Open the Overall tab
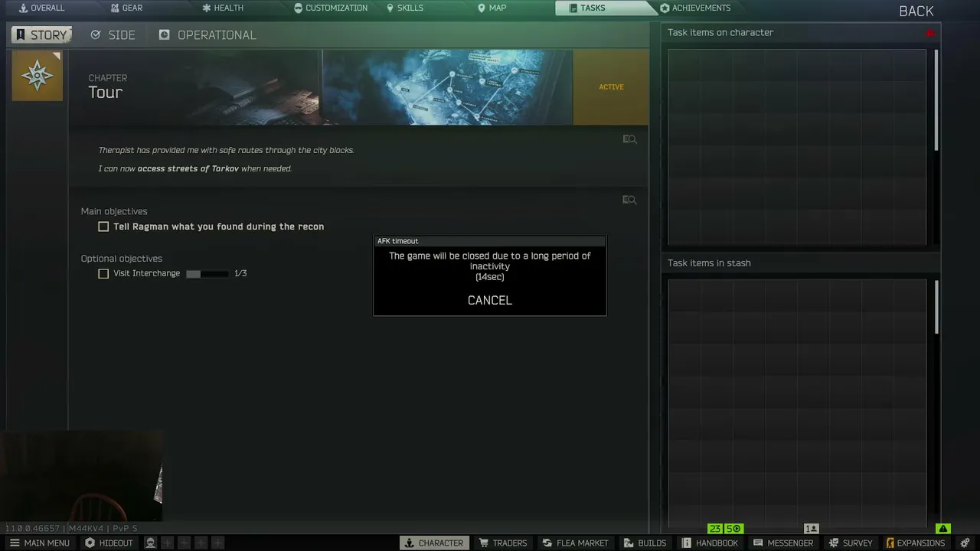Viewport: 980px width, 551px height. [x=42, y=8]
